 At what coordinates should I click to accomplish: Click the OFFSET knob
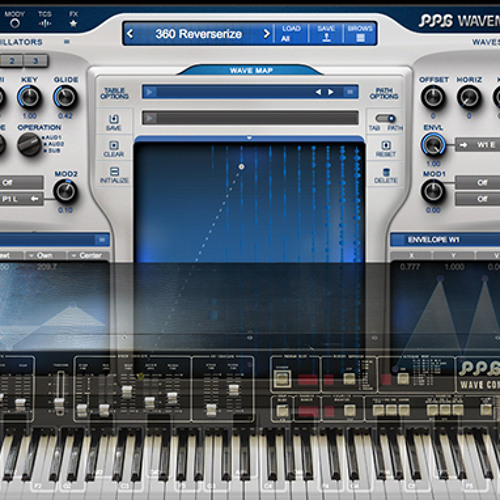(x=433, y=97)
